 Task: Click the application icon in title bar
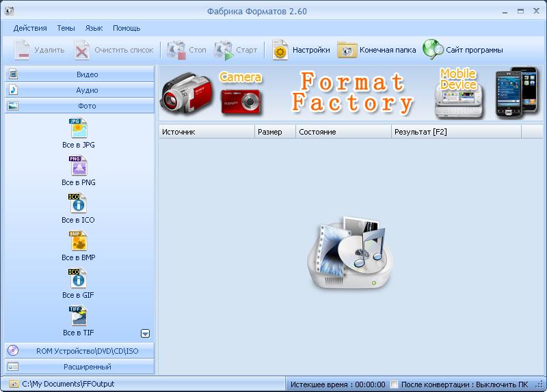tap(10, 11)
